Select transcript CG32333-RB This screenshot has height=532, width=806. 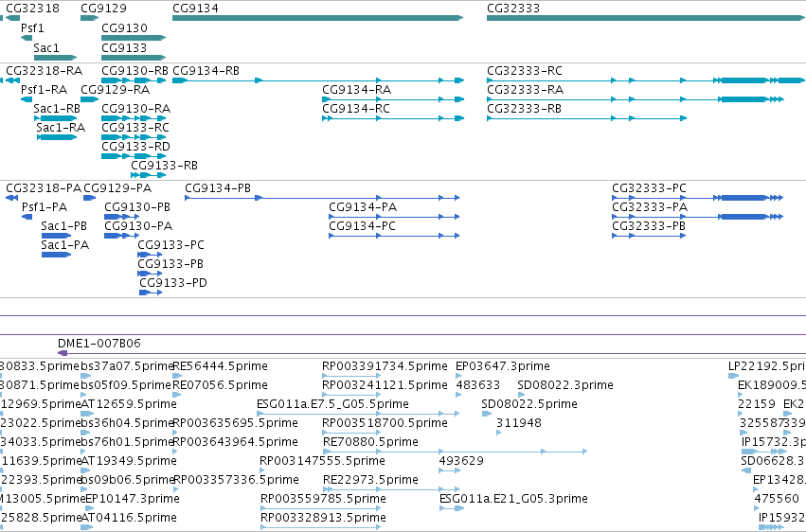coord(586,118)
